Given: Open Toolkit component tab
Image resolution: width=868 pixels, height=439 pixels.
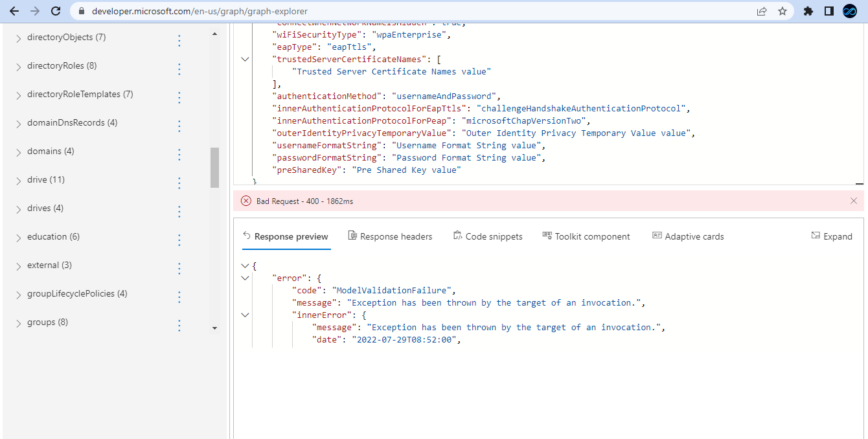Looking at the screenshot, I should (x=586, y=236).
